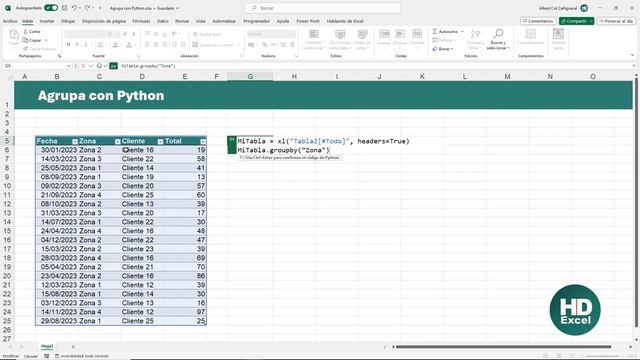
Task: Open the Fecha column filter dropdown
Action: [75, 141]
